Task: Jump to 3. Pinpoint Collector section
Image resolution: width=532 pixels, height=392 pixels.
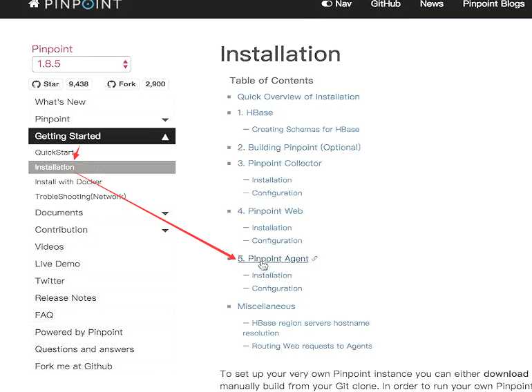Action: (279, 164)
